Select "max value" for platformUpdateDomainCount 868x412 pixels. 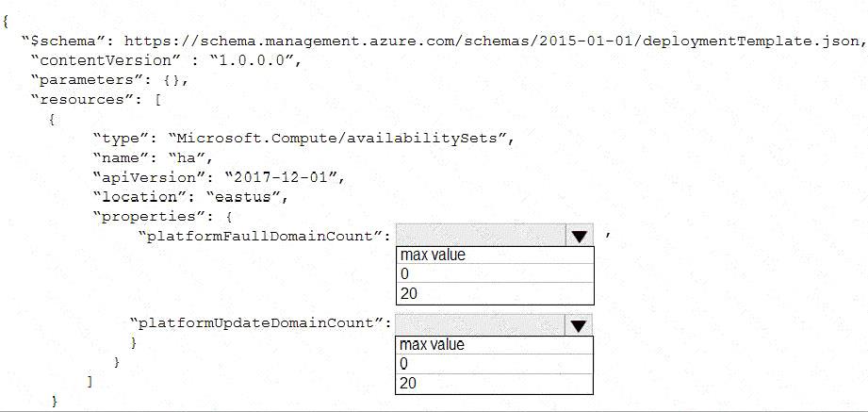tap(495, 345)
